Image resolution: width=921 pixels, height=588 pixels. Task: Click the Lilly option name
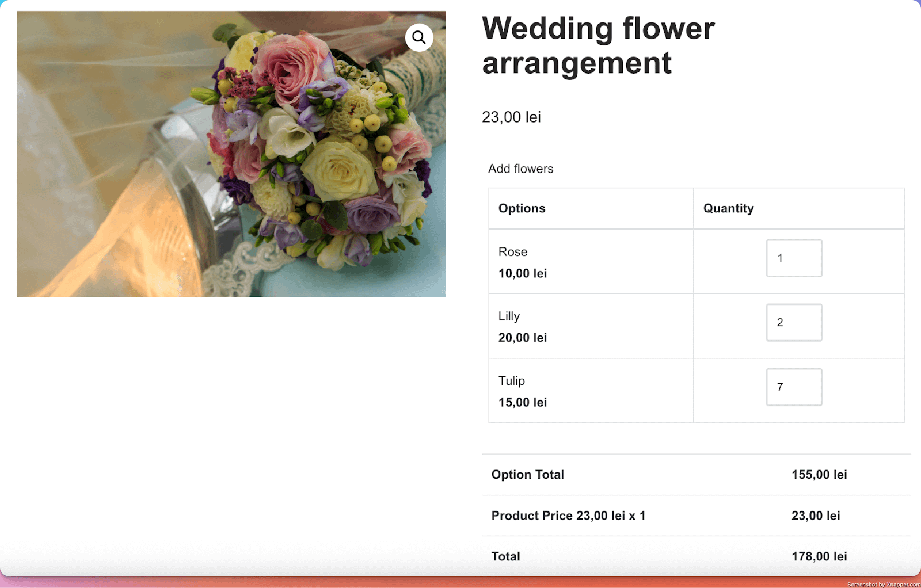tap(509, 316)
